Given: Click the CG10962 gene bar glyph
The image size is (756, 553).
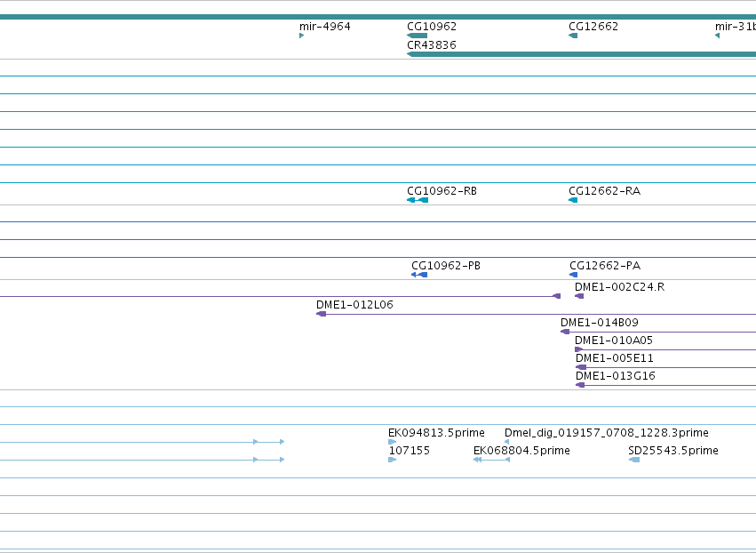Looking at the screenshot, I should pyautogui.click(x=417, y=36).
